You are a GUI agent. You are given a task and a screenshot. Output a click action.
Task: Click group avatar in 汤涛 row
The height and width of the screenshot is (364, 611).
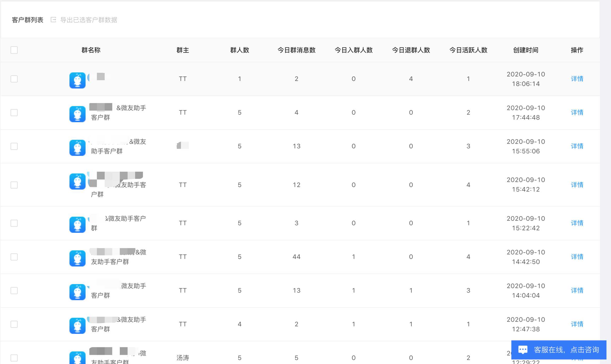tap(78, 357)
